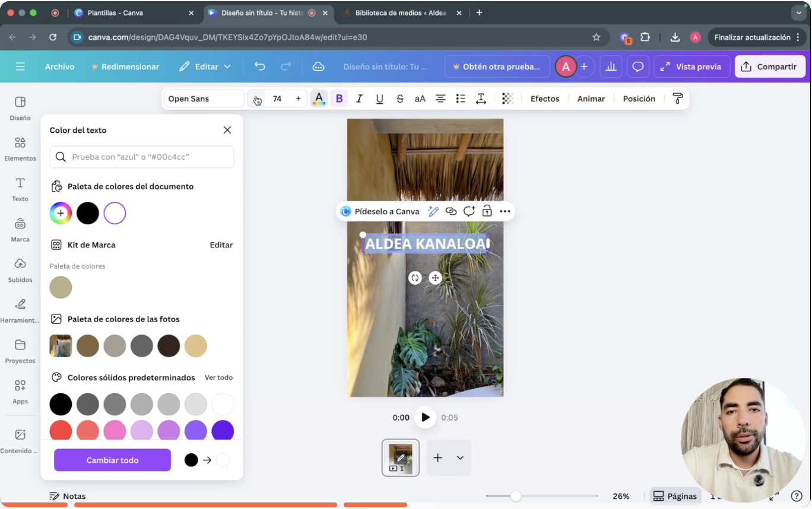Open the text alignment icon

[440, 99]
